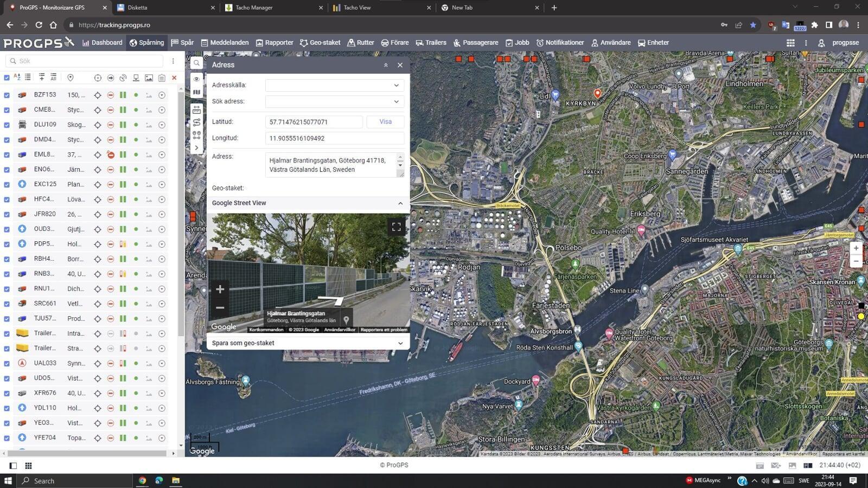Click the Visa button next to Latitud

(385, 121)
